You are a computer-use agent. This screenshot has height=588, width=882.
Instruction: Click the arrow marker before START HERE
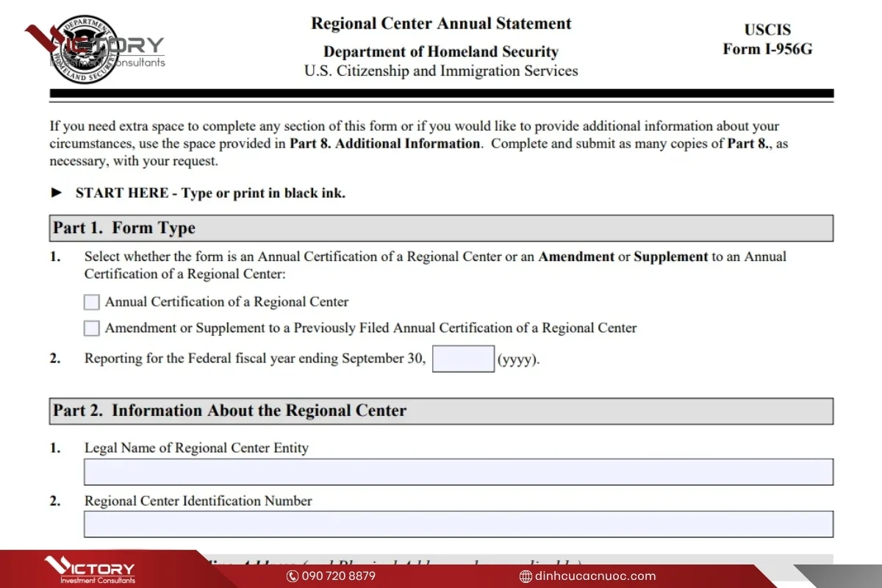coord(57,193)
